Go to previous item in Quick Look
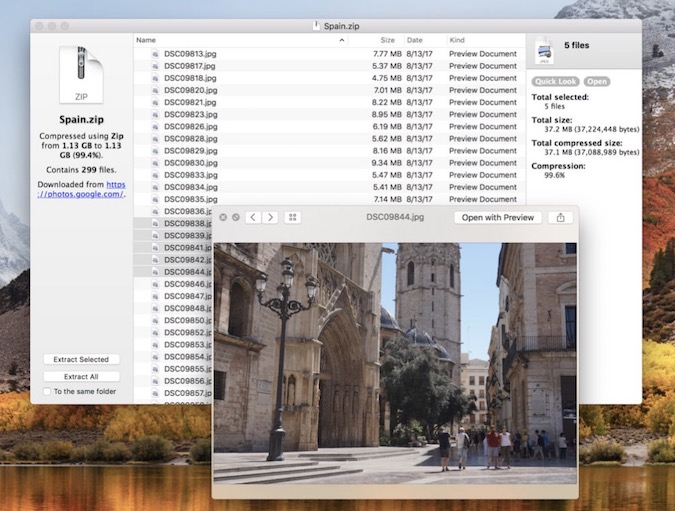675x511 pixels. 253,217
